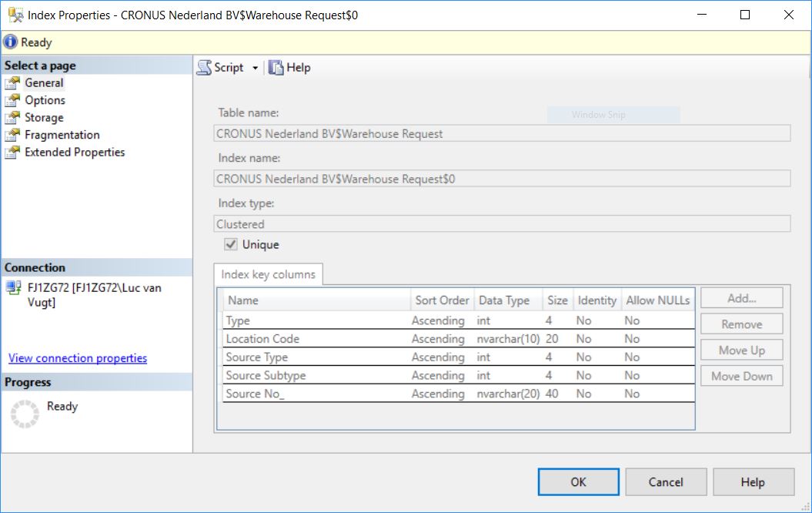Click the Cancel button

coord(666,482)
